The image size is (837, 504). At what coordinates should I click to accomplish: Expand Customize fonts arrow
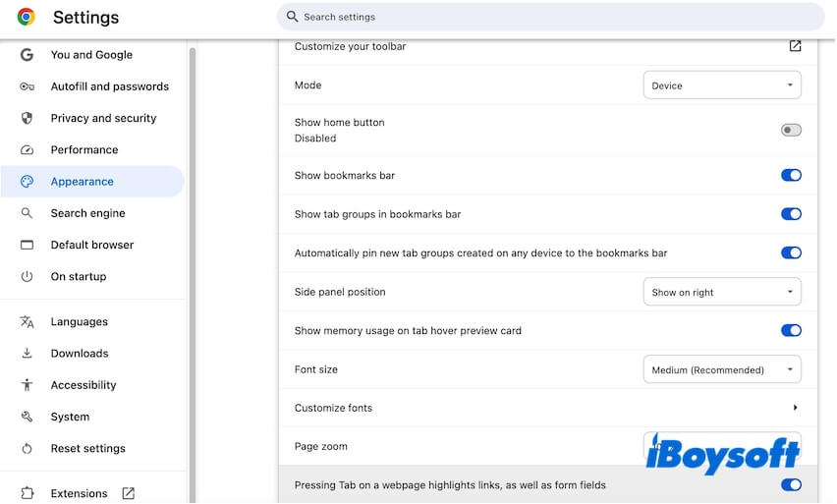point(795,408)
